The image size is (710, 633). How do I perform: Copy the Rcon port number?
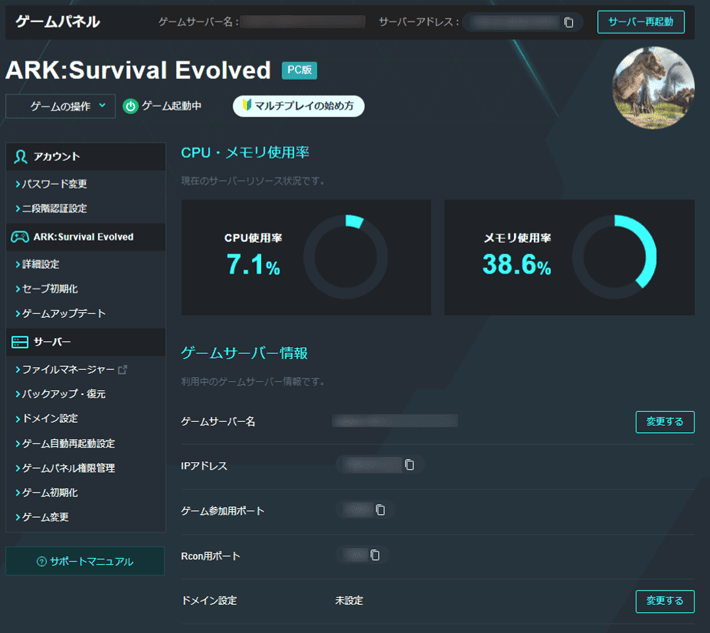pyautogui.click(x=375, y=555)
